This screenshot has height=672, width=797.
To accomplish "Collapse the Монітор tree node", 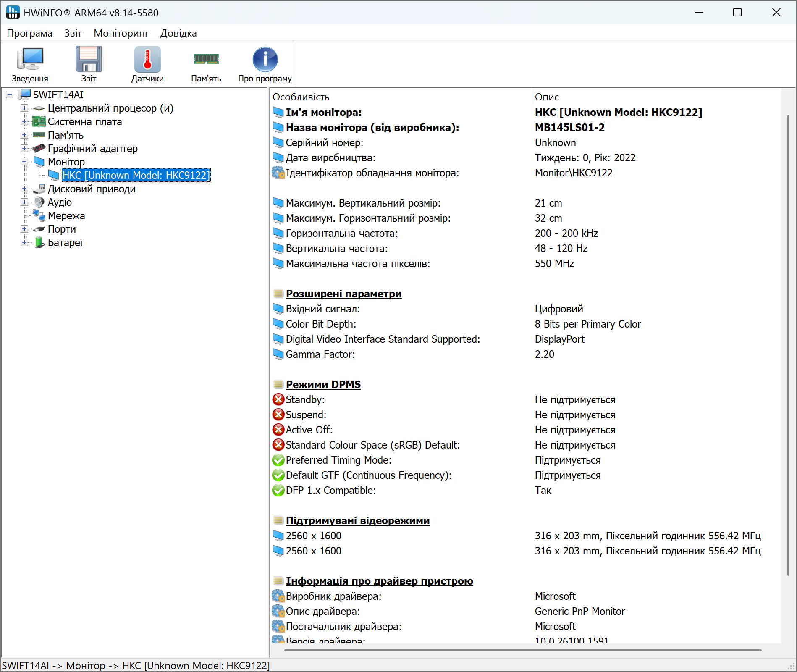I will pyautogui.click(x=24, y=162).
